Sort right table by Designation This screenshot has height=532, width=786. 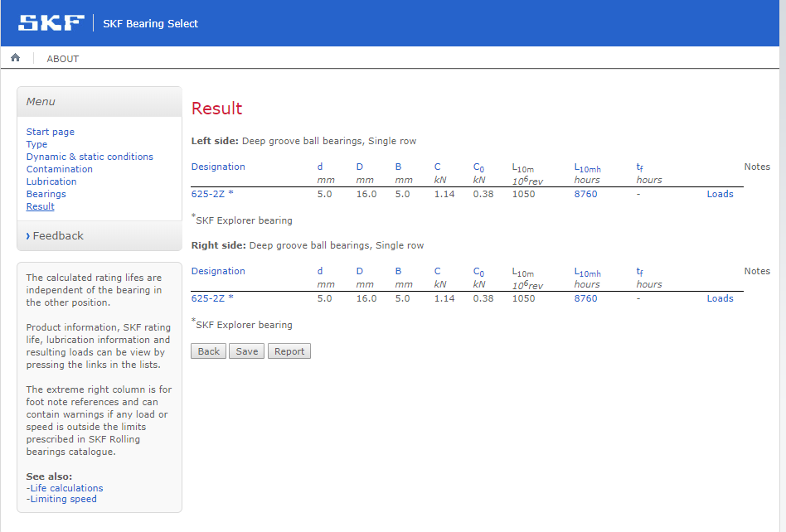[218, 271]
